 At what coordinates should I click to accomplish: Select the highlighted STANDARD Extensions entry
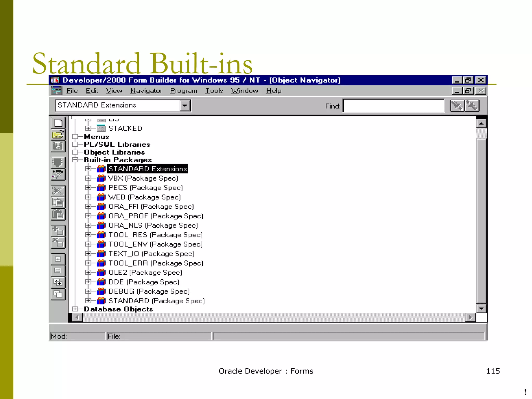pos(148,169)
